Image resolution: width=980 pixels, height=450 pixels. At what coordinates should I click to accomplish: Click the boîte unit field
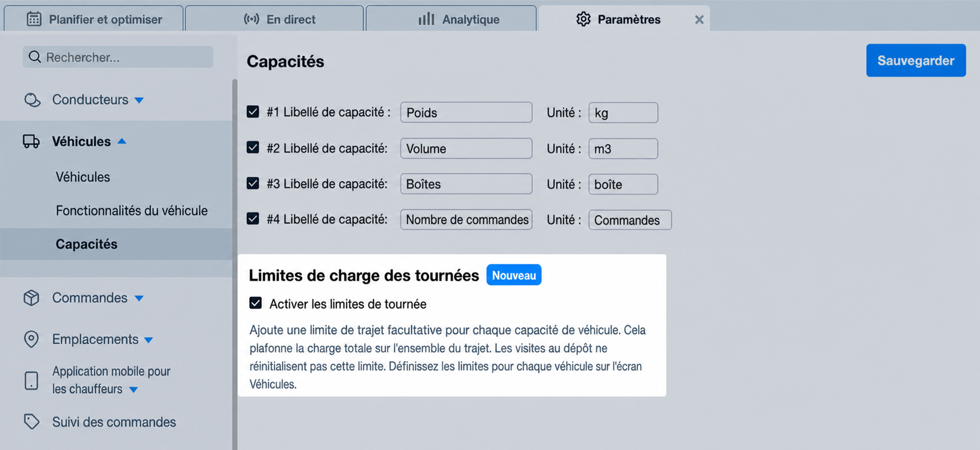tap(623, 184)
